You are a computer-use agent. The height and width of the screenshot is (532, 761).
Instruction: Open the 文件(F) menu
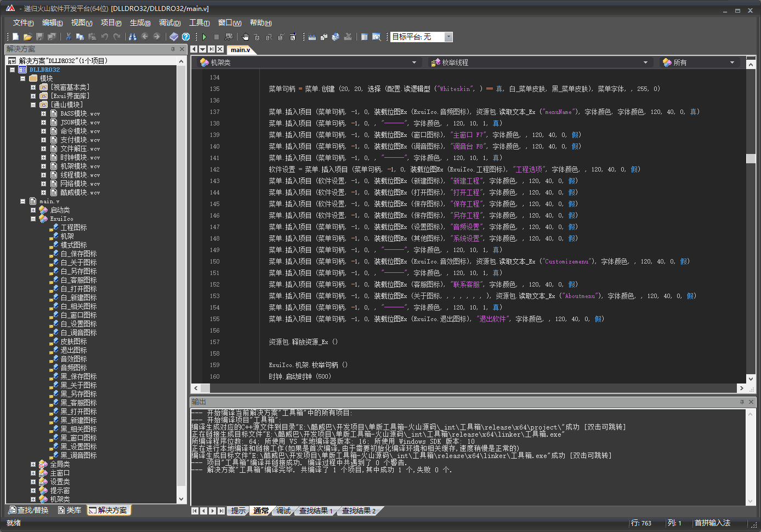(x=23, y=22)
